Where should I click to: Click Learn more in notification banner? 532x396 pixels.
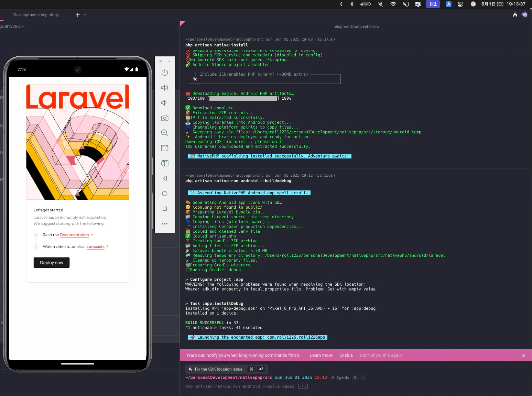tap(321, 355)
